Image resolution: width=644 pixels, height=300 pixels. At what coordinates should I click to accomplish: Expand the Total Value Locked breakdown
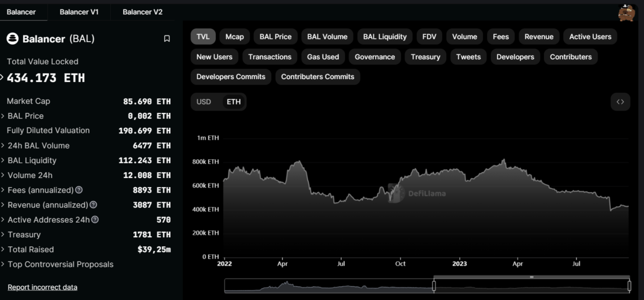pyautogui.click(x=2, y=77)
